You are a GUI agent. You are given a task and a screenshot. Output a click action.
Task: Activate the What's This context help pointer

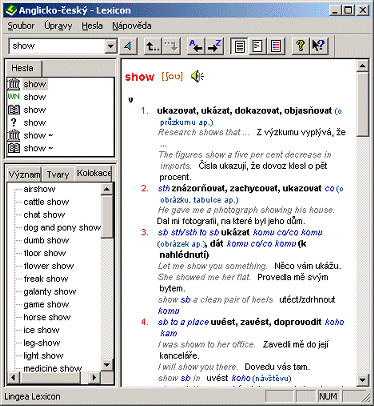[x=318, y=46]
